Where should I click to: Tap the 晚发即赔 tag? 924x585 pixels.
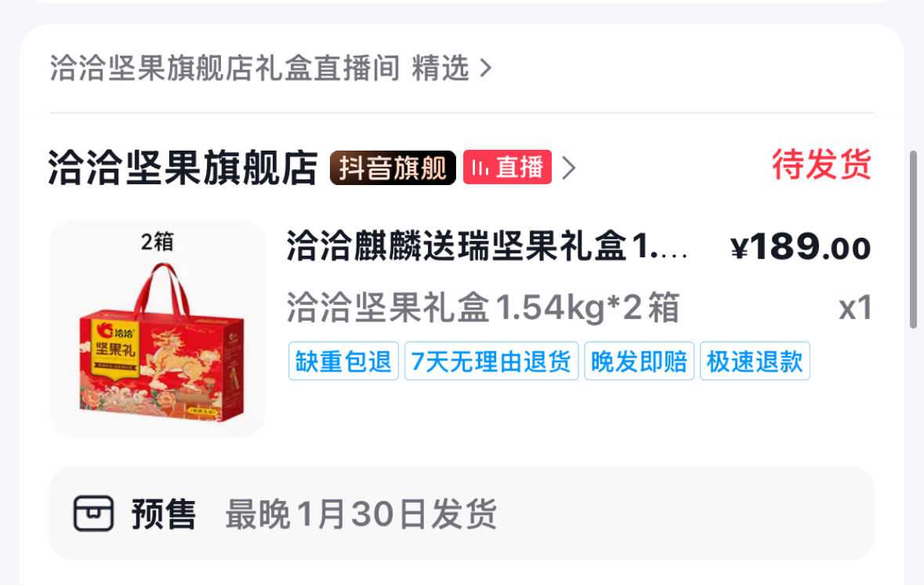tap(640, 361)
